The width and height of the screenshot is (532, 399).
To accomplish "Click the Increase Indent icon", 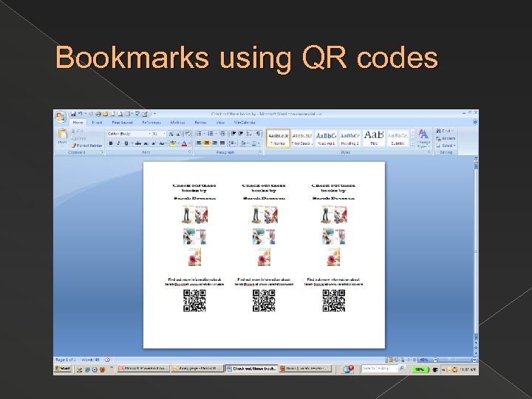I will point(241,134).
